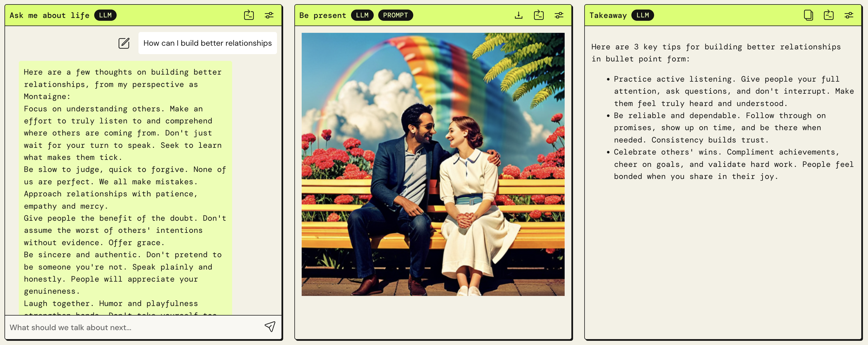Image resolution: width=868 pixels, height=345 pixels.
Task: Click the 'How can I build better relationships' message
Action: (207, 43)
